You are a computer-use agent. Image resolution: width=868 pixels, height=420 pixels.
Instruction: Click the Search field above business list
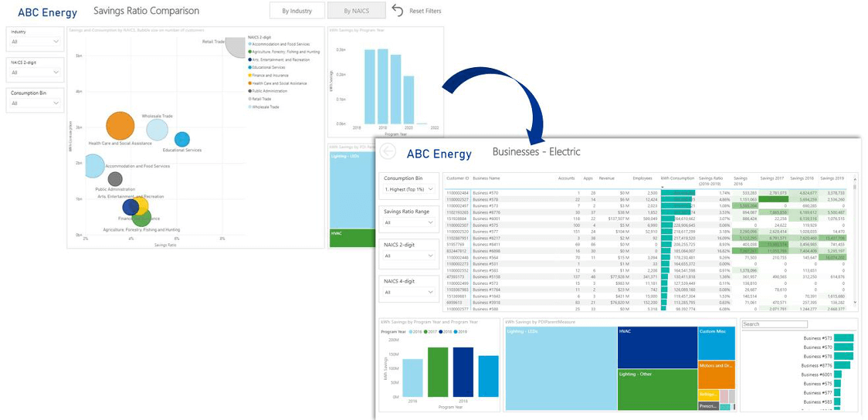(x=798, y=324)
